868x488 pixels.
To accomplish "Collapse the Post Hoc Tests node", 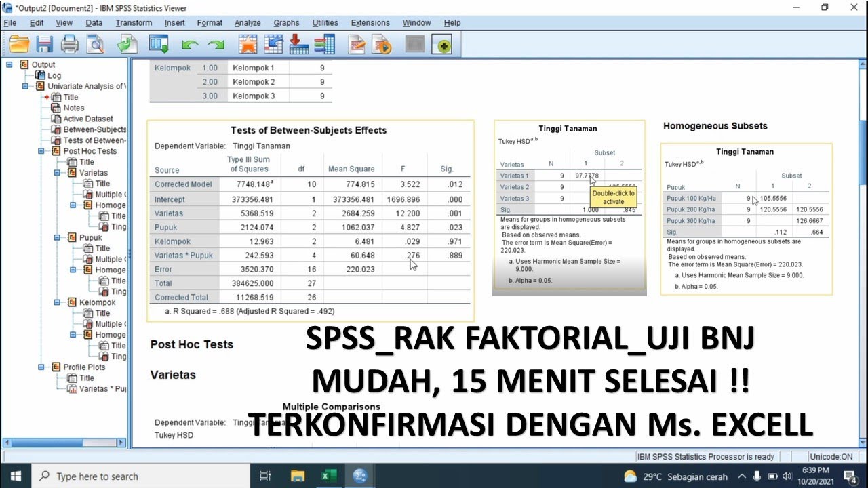I will tap(42, 151).
